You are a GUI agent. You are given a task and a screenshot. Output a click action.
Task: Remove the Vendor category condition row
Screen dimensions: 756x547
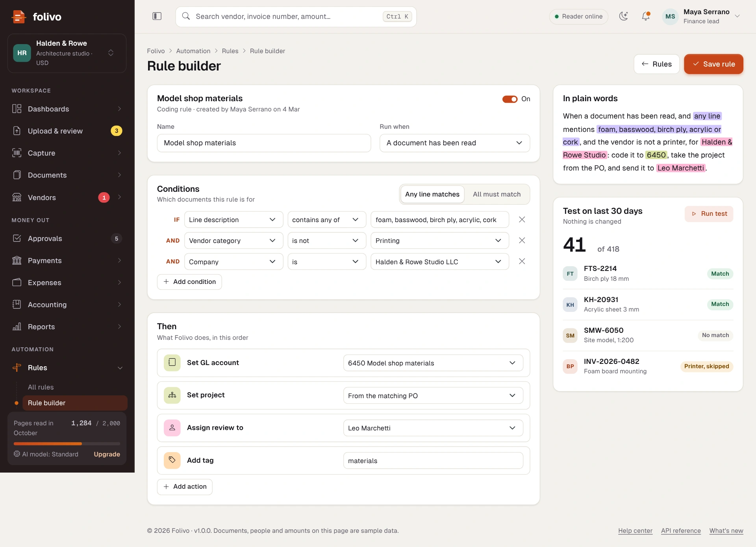522,240
